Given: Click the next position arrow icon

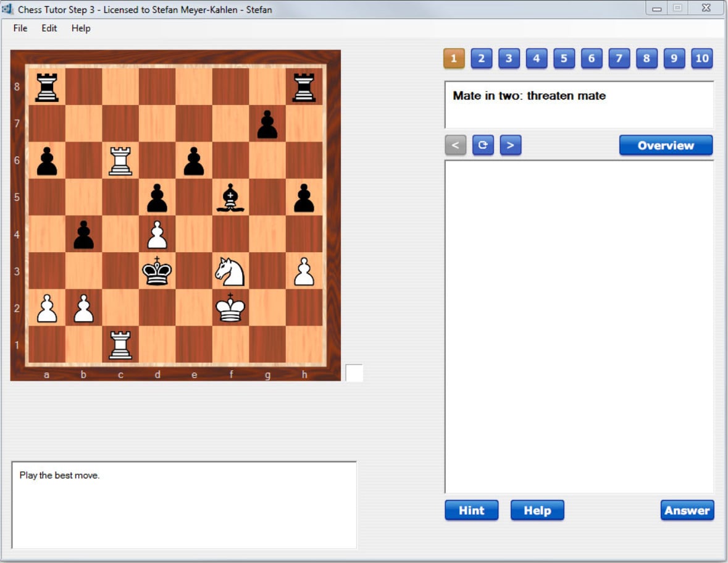Looking at the screenshot, I should point(511,145).
